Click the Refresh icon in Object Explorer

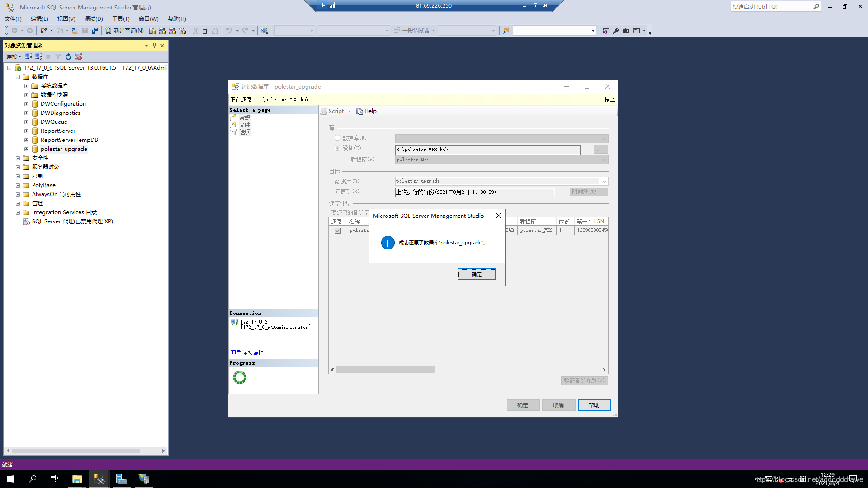(68, 57)
